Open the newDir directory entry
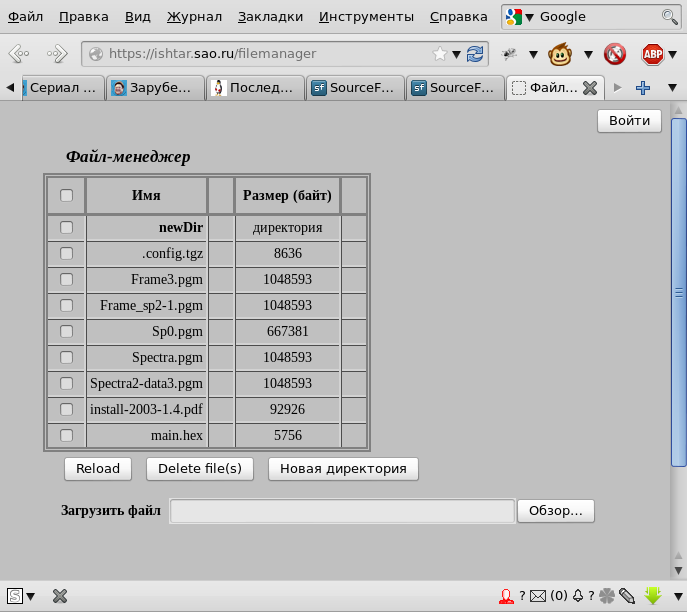 (181, 227)
